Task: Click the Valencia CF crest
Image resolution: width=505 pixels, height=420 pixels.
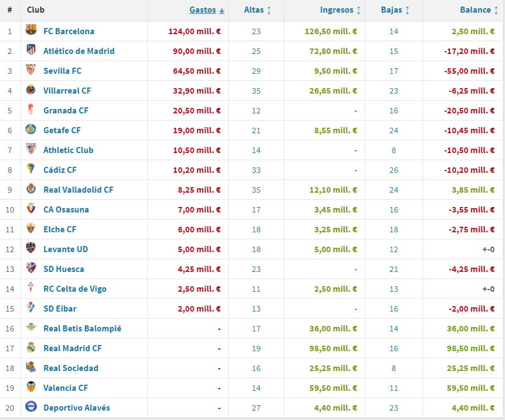Action: [x=31, y=387]
